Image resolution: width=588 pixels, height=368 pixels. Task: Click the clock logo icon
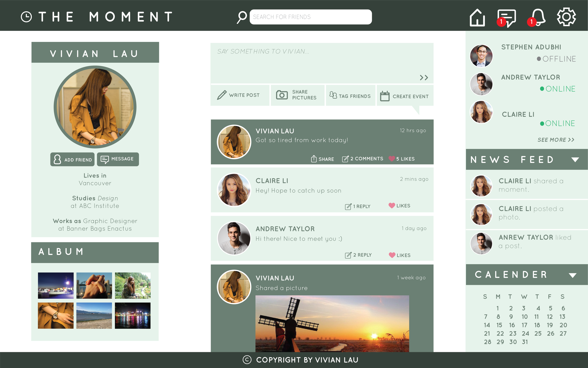[x=26, y=17]
